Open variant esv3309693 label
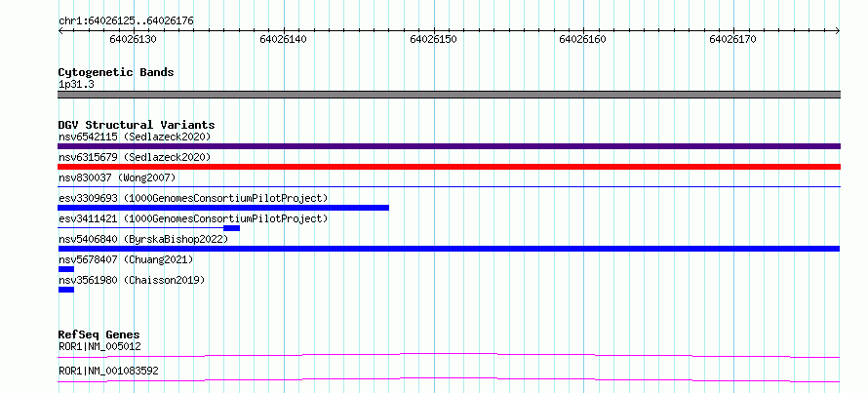 coord(193,198)
